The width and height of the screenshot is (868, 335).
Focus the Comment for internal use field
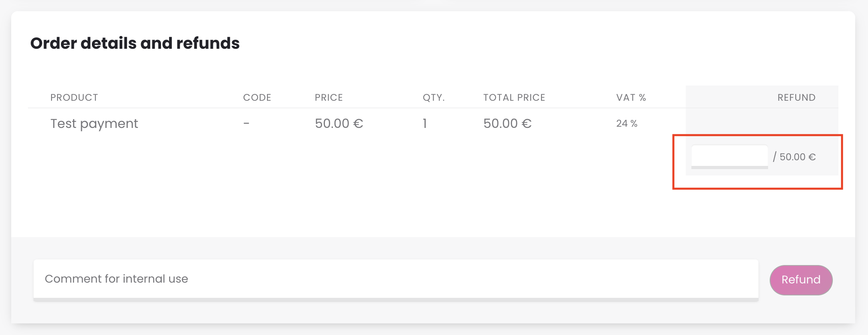pyautogui.click(x=396, y=279)
